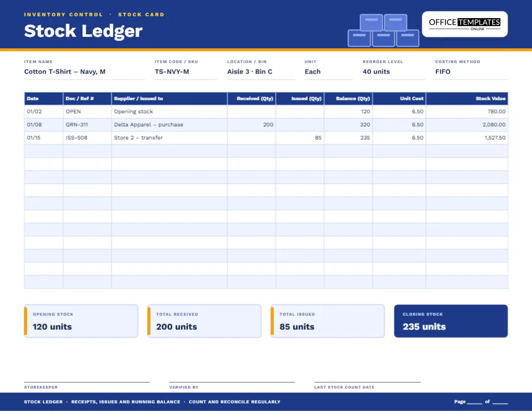Click item name 'Cotton T-Shirt – Navy, M'
The image size is (532, 411).
coord(65,72)
